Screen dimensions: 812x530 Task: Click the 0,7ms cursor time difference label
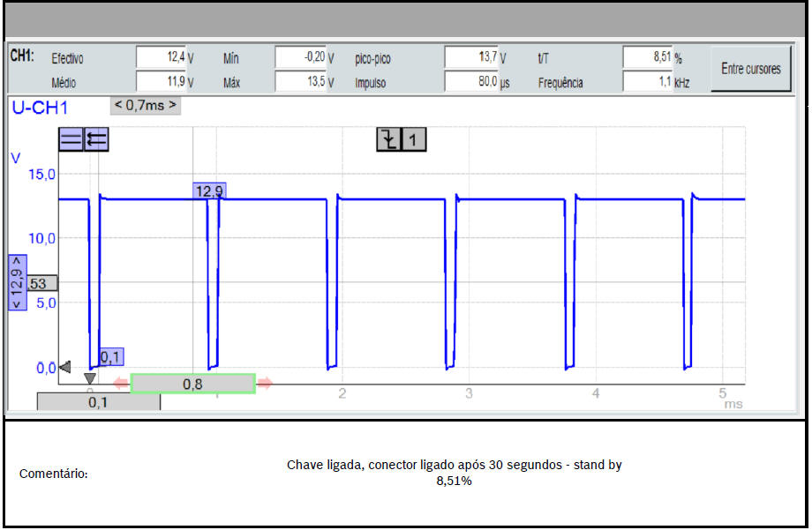(146, 106)
